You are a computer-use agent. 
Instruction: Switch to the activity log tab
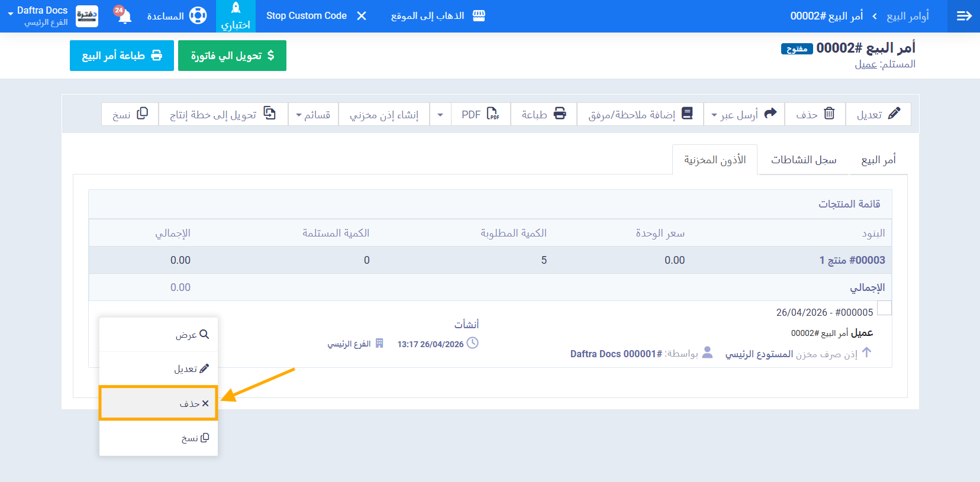click(x=803, y=160)
